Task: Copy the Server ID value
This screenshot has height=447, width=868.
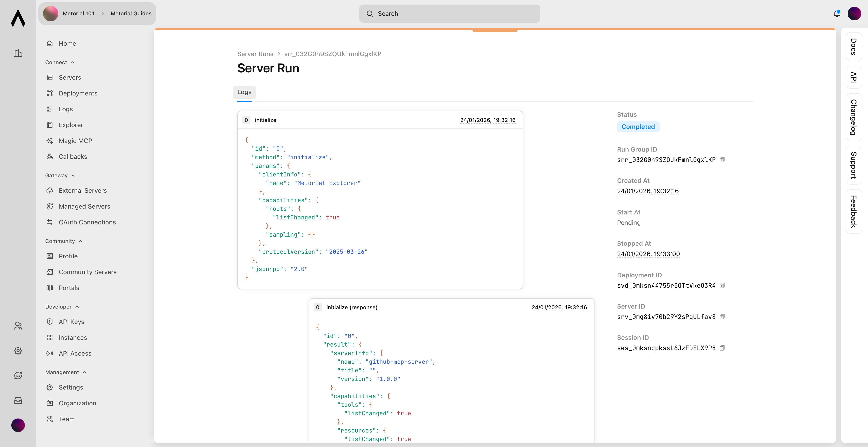Action: [722, 317]
